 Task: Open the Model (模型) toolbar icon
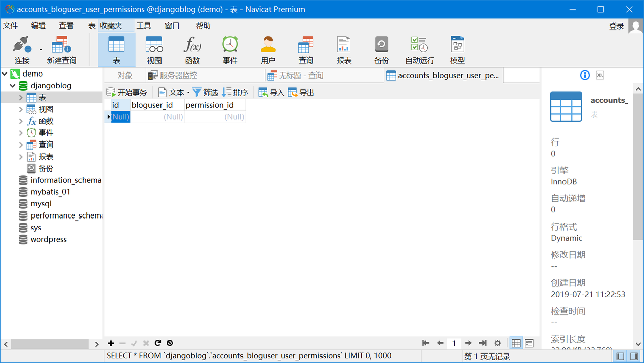click(457, 50)
